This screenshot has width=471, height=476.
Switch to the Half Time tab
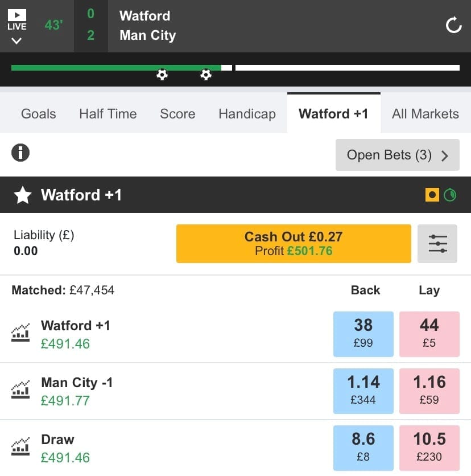pyautogui.click(x=108, y=114)
